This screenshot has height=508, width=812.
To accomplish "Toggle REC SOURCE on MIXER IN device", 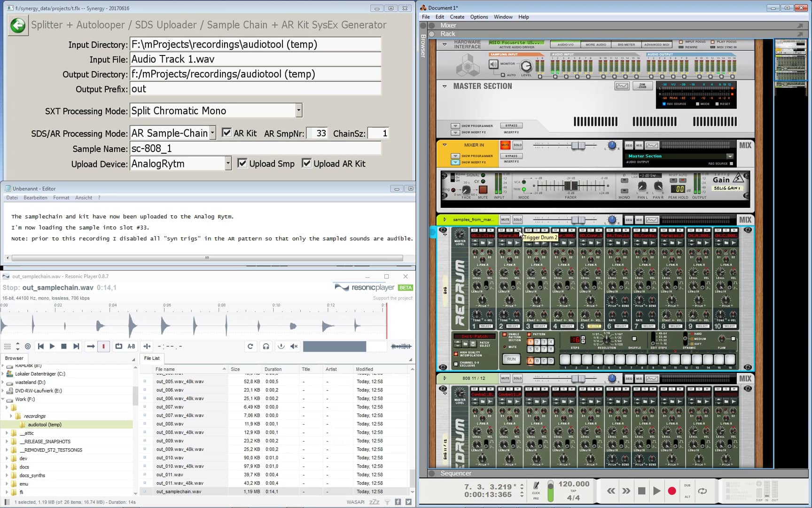I will [731, 164].
